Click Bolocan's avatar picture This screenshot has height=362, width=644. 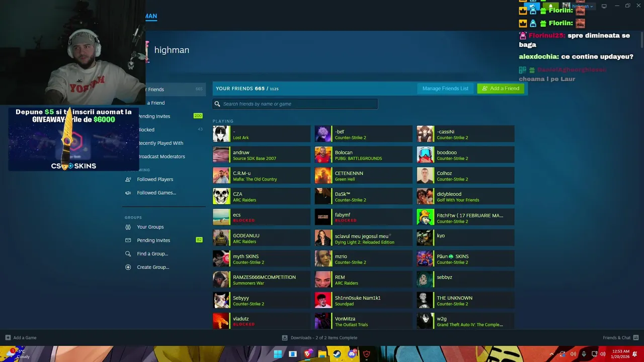[323, 155]
